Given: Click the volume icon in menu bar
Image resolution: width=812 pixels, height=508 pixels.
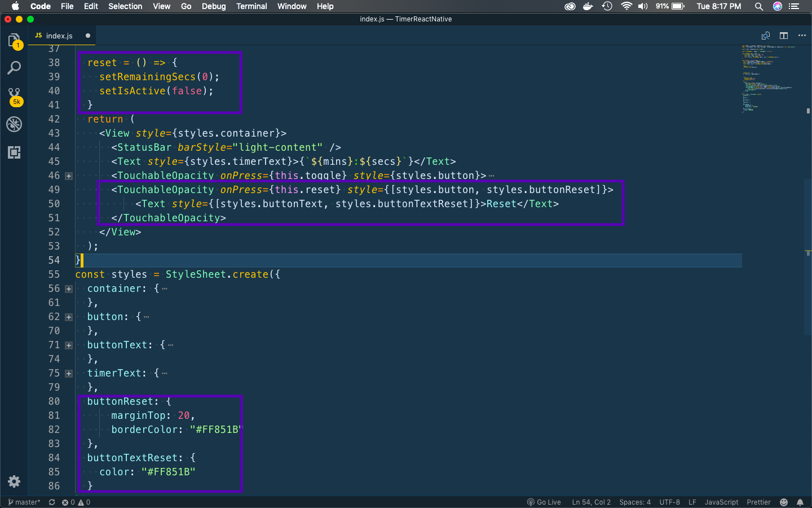Looking at the screenshot, I should pos(643,6).
